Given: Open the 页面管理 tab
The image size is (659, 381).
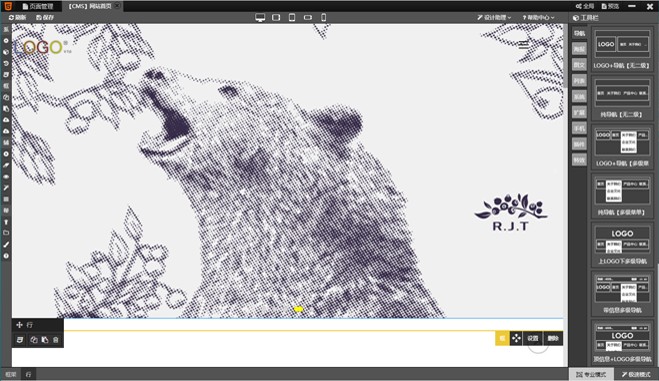Looking at the screenshot, I should (x=38, y=6).
